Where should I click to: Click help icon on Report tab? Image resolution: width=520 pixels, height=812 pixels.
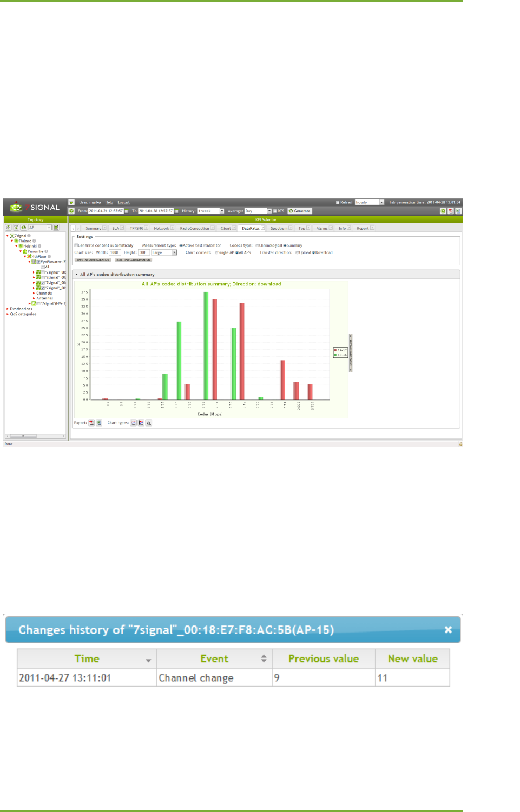coord(372,228)
